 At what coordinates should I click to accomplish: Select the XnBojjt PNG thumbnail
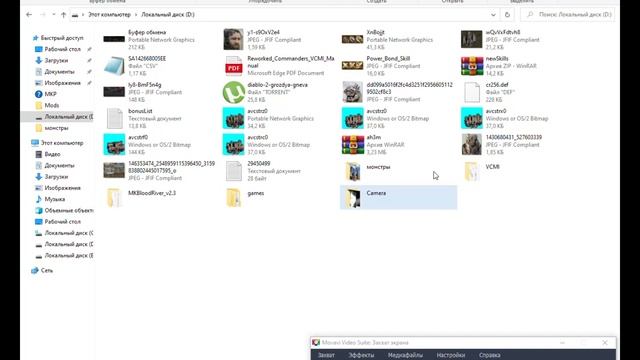[x=353, y=40]
